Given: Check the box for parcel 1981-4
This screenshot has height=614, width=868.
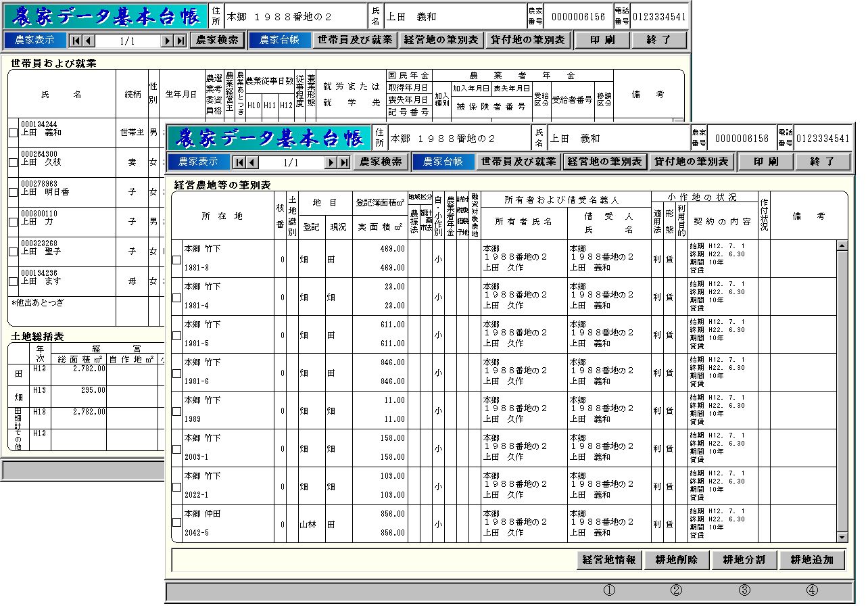Looking at the screenshot, I should (176, 298).
